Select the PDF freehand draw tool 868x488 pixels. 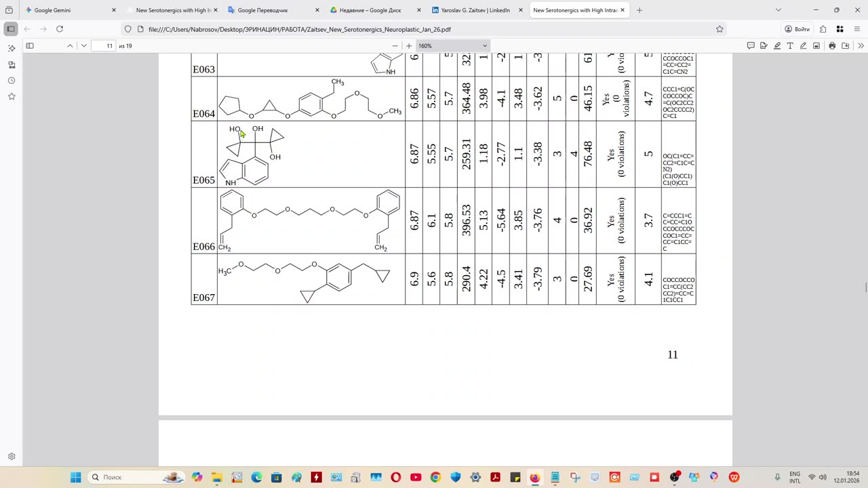(x=803, y=45)
